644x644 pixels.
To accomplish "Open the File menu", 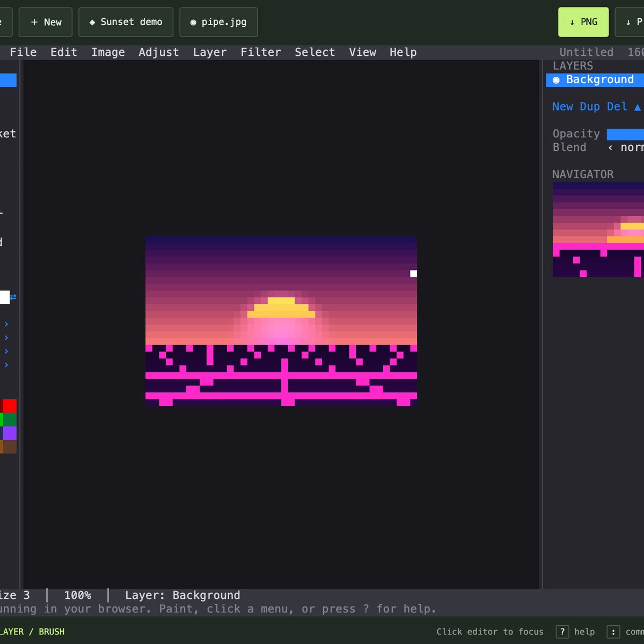I will point(23,52).
